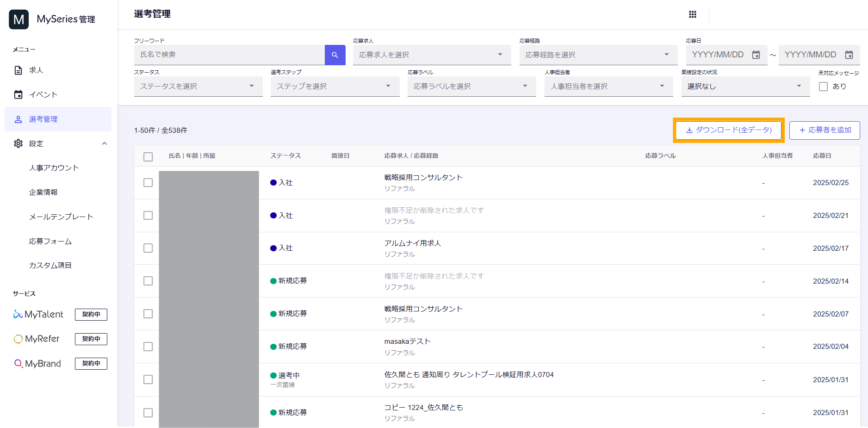Click the 氏名で検索 free word field

pyautogui.click(x=229, y=55)
